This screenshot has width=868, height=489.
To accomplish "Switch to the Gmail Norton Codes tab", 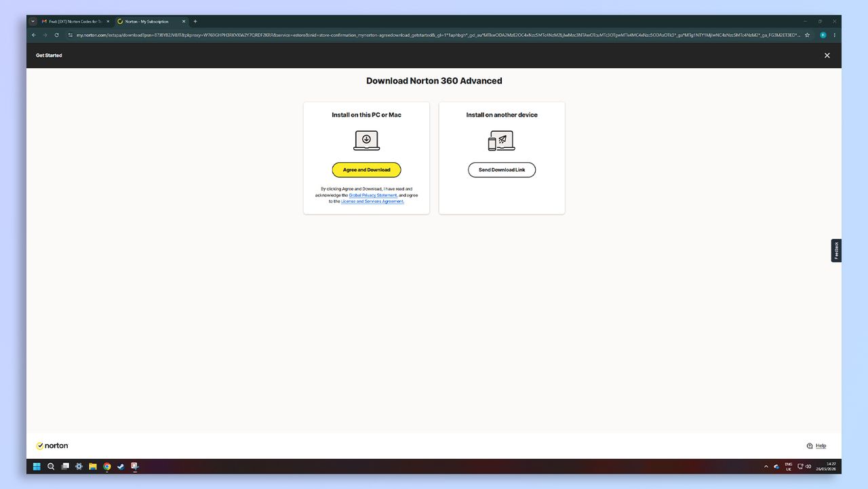I will pos(75,21).
